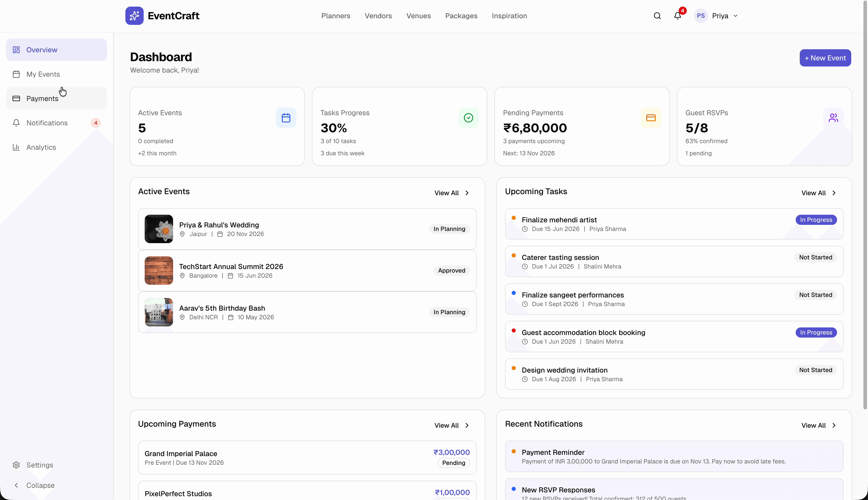868x500 pixels.
Task: Click the Guest RSVPs people icon
Action: tap(833, 118)
